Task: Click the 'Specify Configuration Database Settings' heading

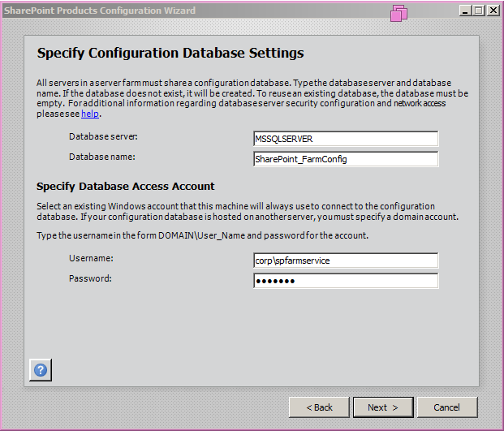Action: (170, 53)
